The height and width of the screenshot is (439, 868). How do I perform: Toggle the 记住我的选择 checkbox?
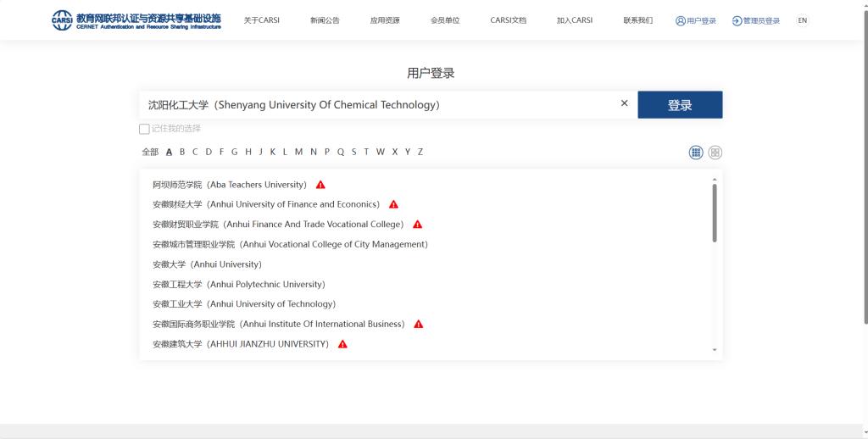(144, 129)
